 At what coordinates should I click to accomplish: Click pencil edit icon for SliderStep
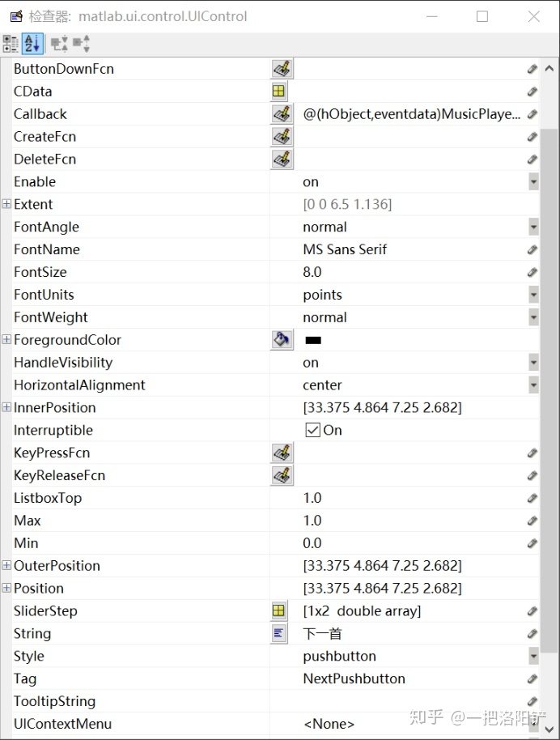[532, 611]
